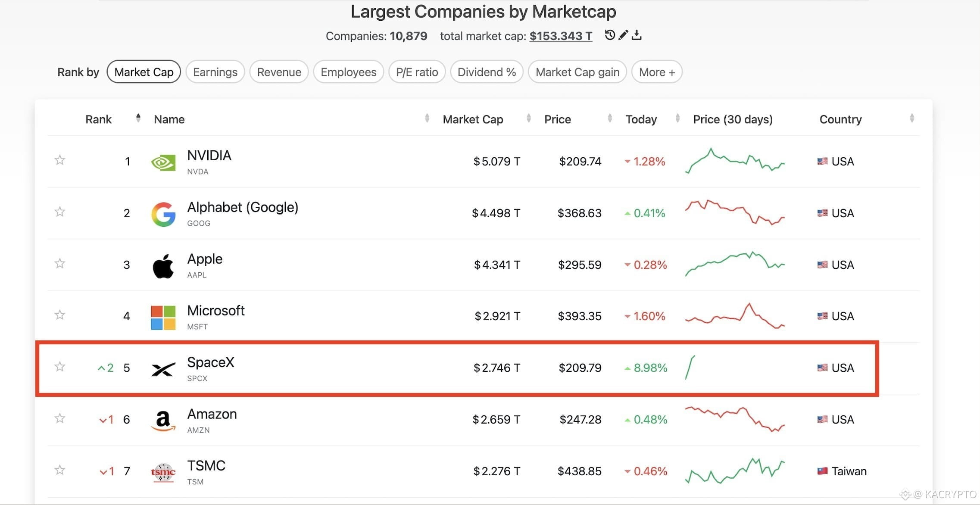The height and width of the screenshot is (505, 980).
Task: Open the total market cap $153.343 T link
Action: (x=561, y=36)
